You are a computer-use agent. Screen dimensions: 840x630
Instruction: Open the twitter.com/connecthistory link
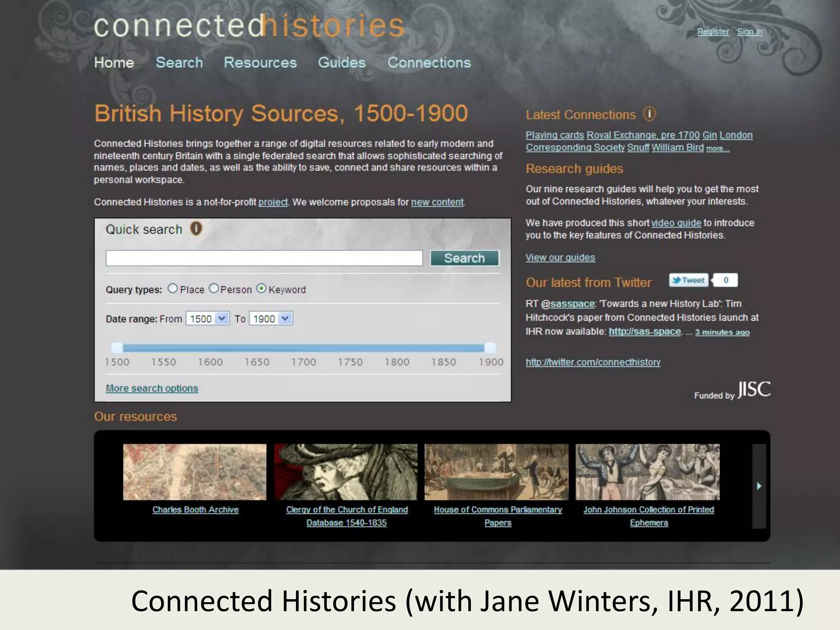click(x=593, y=362)
